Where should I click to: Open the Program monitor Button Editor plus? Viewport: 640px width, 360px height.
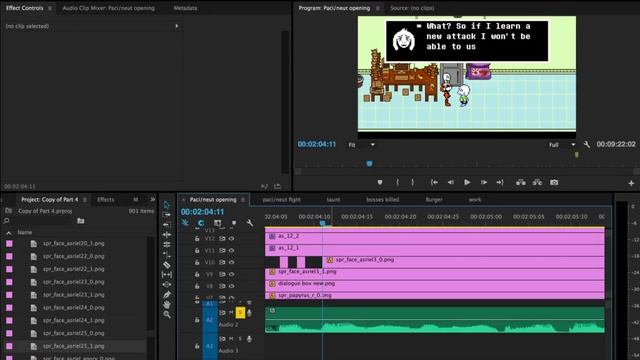(x=631, y=183)
